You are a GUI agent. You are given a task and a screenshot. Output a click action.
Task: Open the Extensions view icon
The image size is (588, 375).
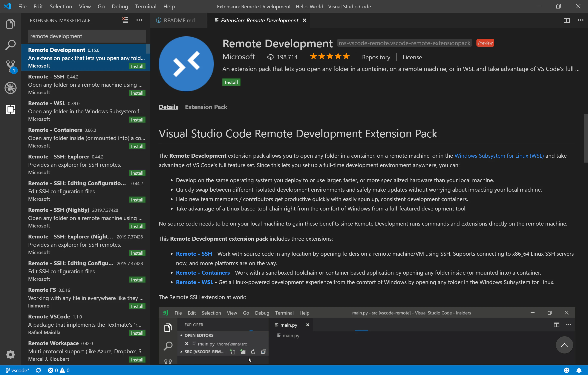click(10, 109)
